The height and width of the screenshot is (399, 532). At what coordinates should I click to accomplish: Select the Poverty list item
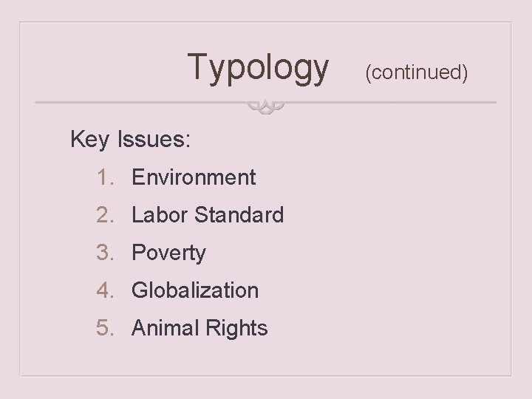[168, 253]
